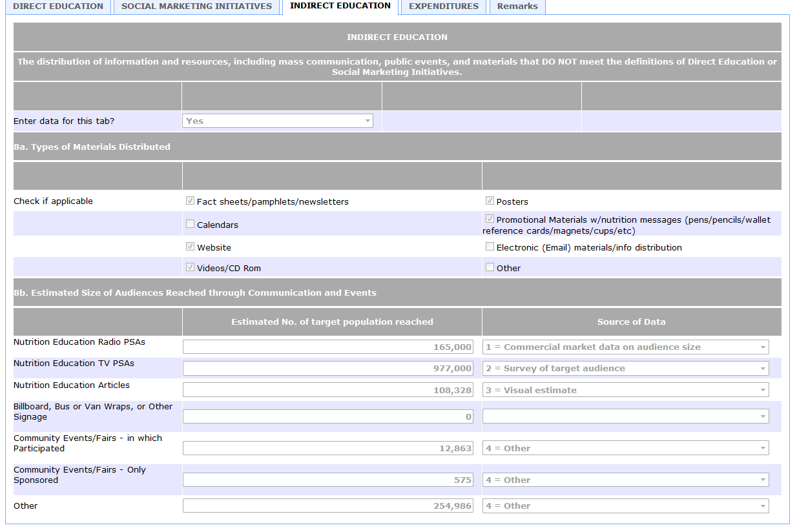Open the Social Marketing Initiatives tab
Viewport: 797px width, 532px height.
point(196,6)
